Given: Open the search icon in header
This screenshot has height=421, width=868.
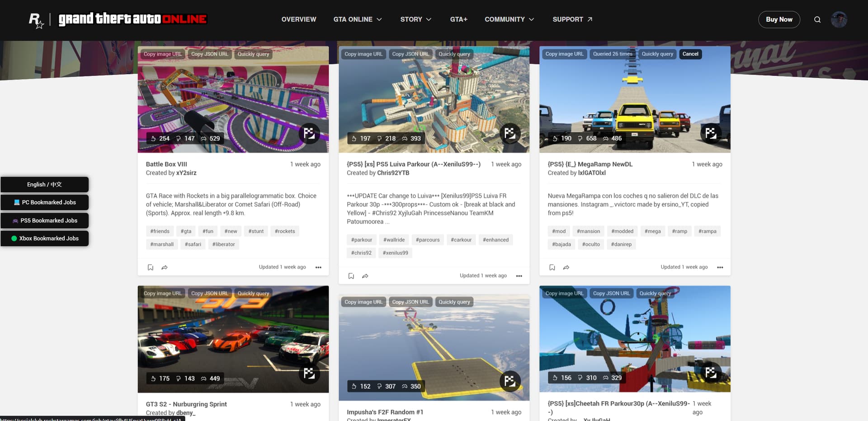Looking at the screenshot, I should (817, 19).
